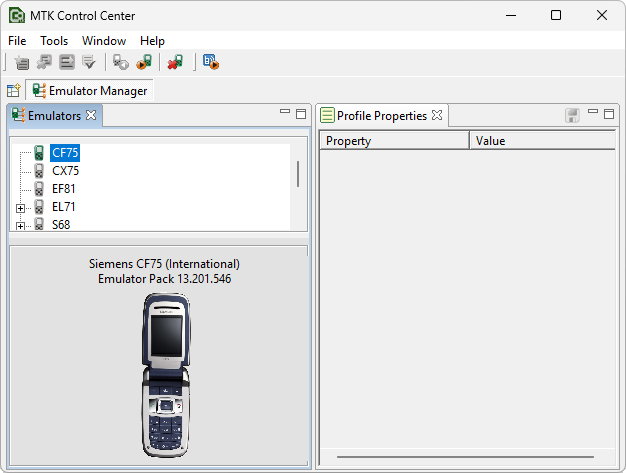Screen dimensions: 626x473
Task: Minimize the Emulators panel
Action: tap(285, 112)
